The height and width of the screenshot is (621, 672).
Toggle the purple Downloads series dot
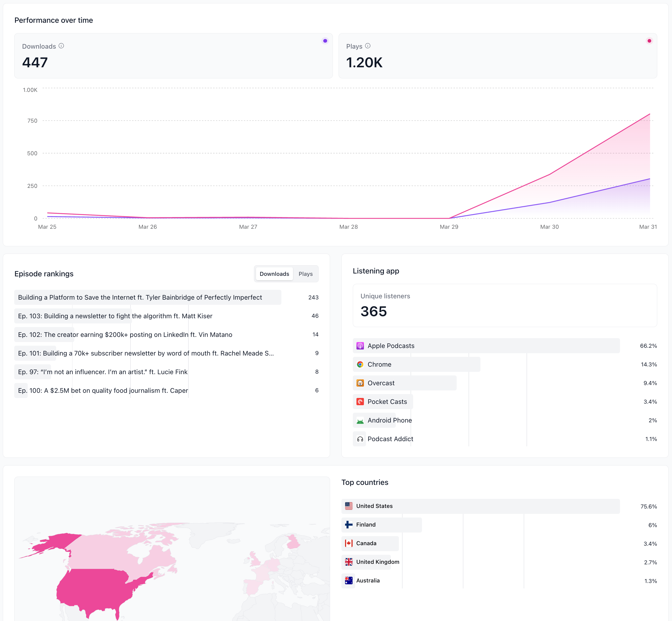pyautogui.click(x=325, y=41)
